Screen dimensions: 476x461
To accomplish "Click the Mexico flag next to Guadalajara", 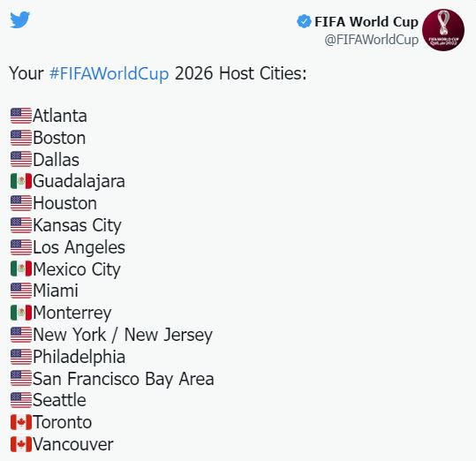I will click(21, 181).
